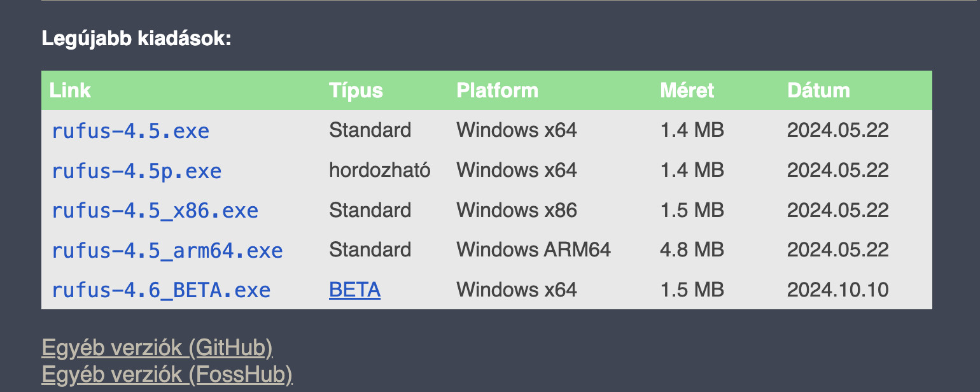Click the Legújabb kiadások heading

pyautogui.click(x=136, y=39)
